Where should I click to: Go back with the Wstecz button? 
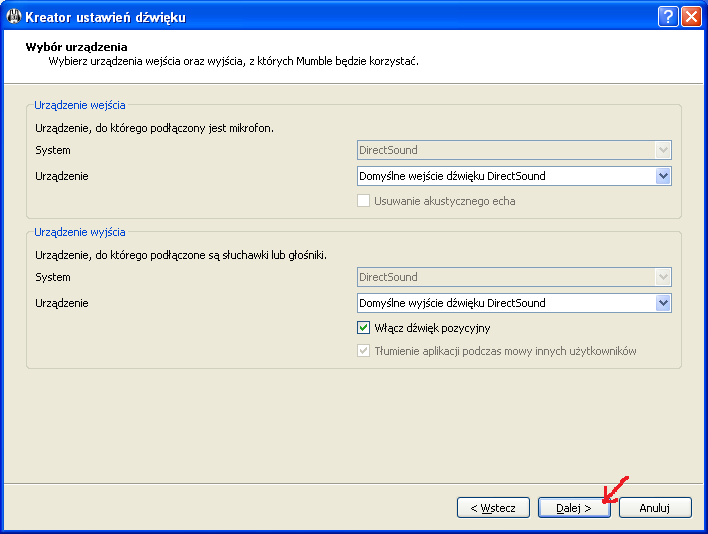tap(493, 508)
